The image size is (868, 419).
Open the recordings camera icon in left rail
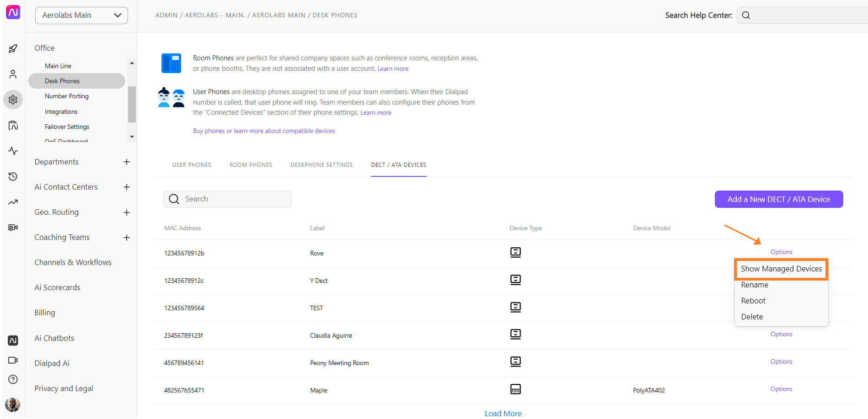(13, 228)
